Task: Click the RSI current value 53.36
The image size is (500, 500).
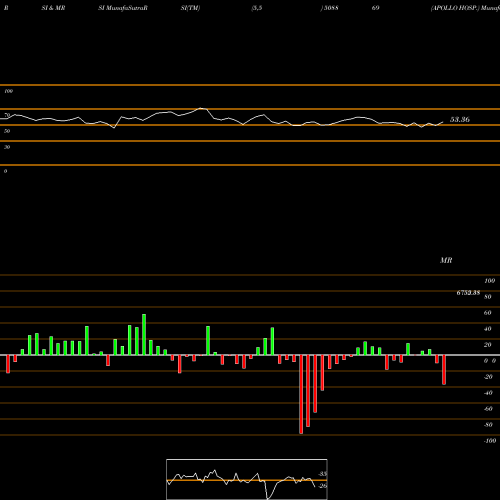Action: tap(460, 119)
